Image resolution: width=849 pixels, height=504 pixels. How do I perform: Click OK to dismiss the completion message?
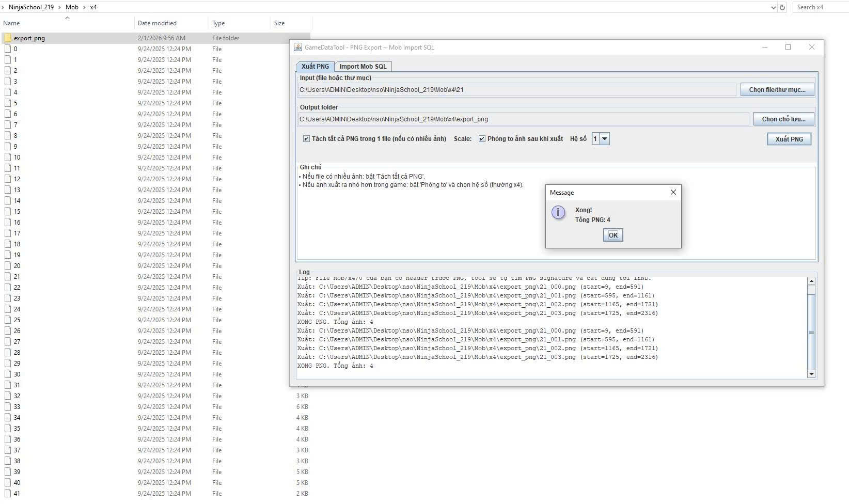pos(612,235)
